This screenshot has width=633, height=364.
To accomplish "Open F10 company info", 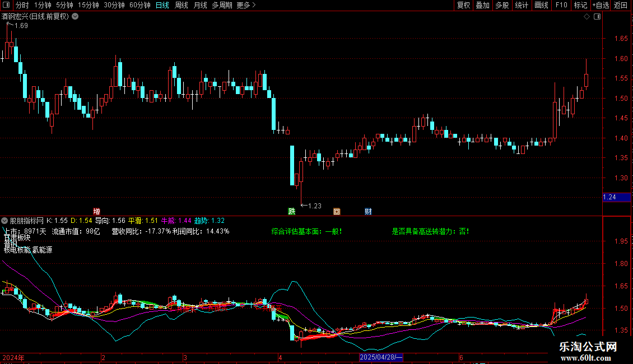I will 561,5.
